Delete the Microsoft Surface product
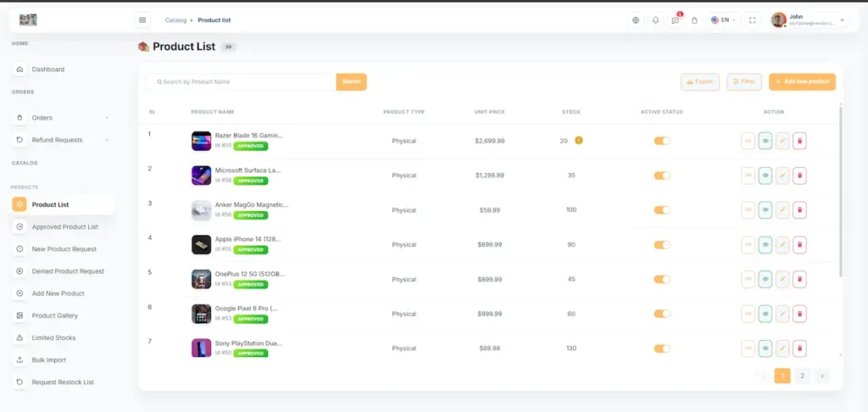Viewport: 868px width, 412px height. (799, 175)
